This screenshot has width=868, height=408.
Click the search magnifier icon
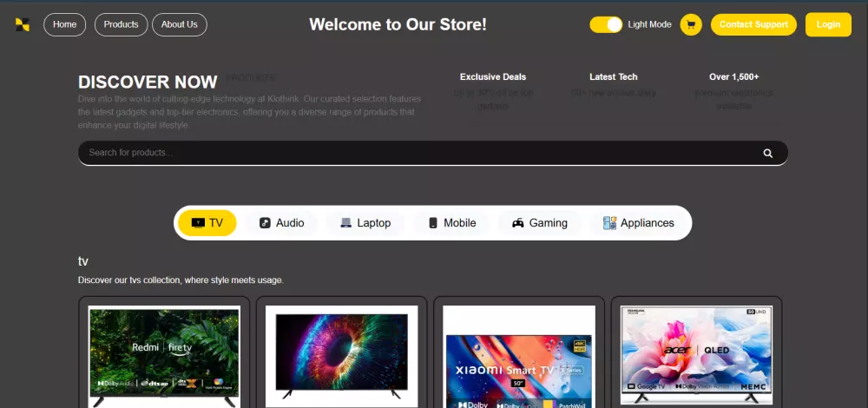[x=768, y=154]
